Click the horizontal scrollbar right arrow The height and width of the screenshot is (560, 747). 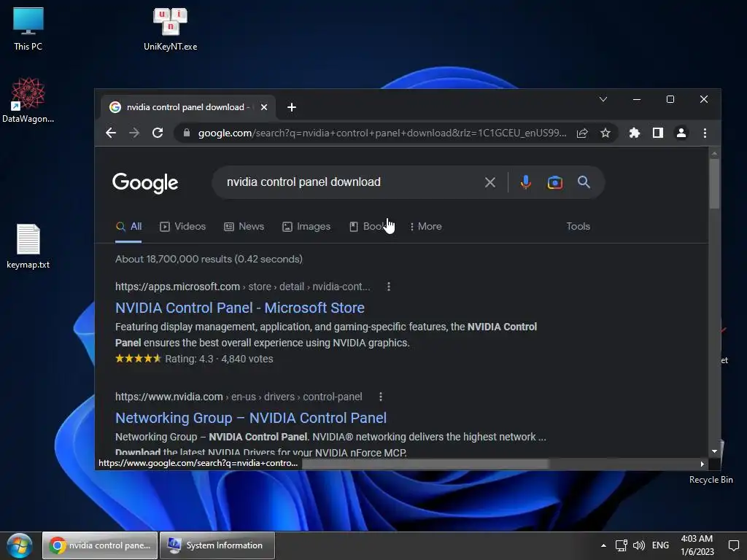[703, 464]
